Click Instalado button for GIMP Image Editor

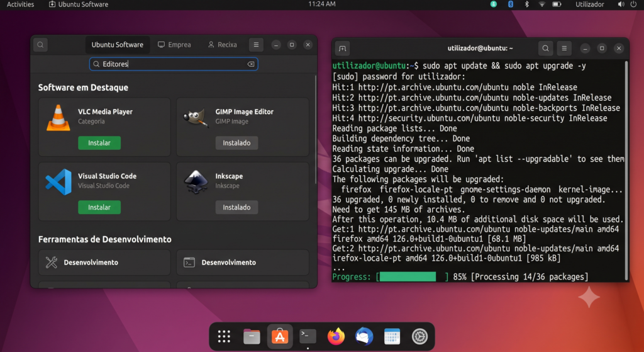click(236, 143)
